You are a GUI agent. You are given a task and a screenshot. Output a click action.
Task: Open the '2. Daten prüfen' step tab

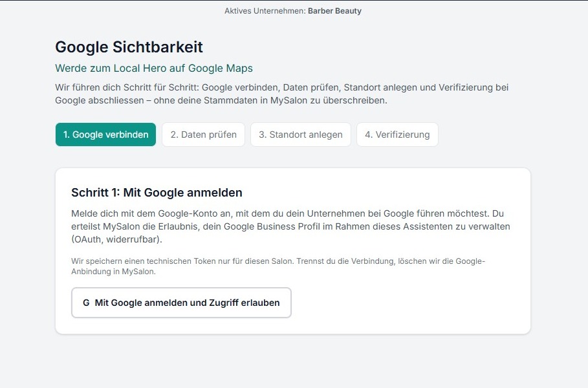(203, 135)
